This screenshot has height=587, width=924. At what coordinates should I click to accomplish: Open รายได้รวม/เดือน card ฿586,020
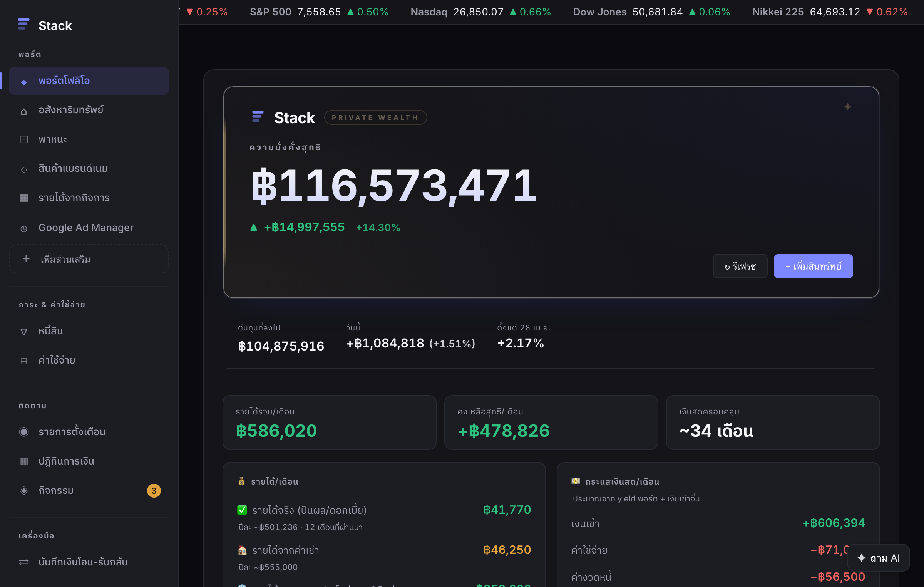pyautogui.click(x=329, y=422)
